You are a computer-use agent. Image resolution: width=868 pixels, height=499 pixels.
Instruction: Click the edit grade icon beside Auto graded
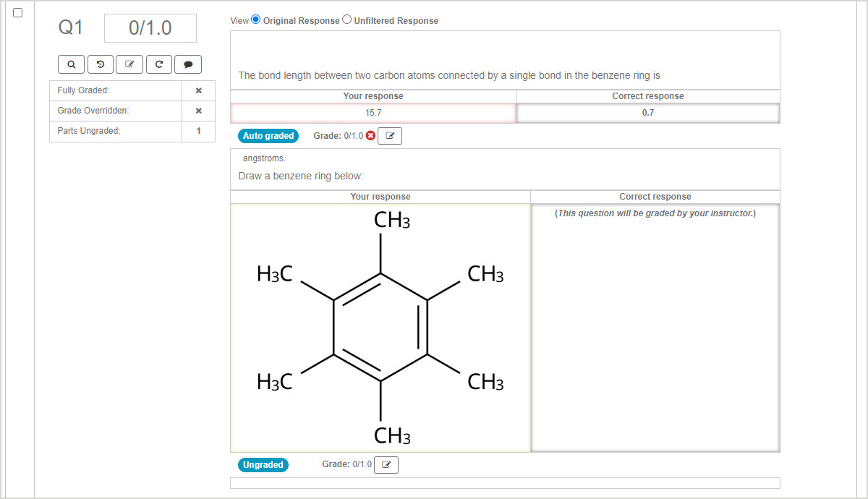389,135
